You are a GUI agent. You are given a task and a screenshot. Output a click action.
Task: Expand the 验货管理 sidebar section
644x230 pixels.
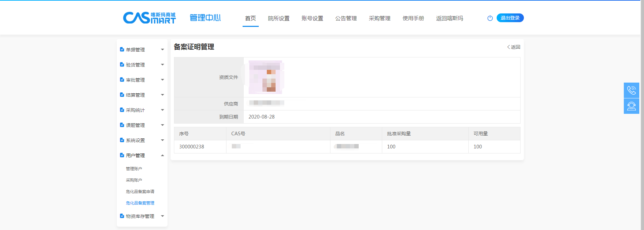click(x=163, y=65)
